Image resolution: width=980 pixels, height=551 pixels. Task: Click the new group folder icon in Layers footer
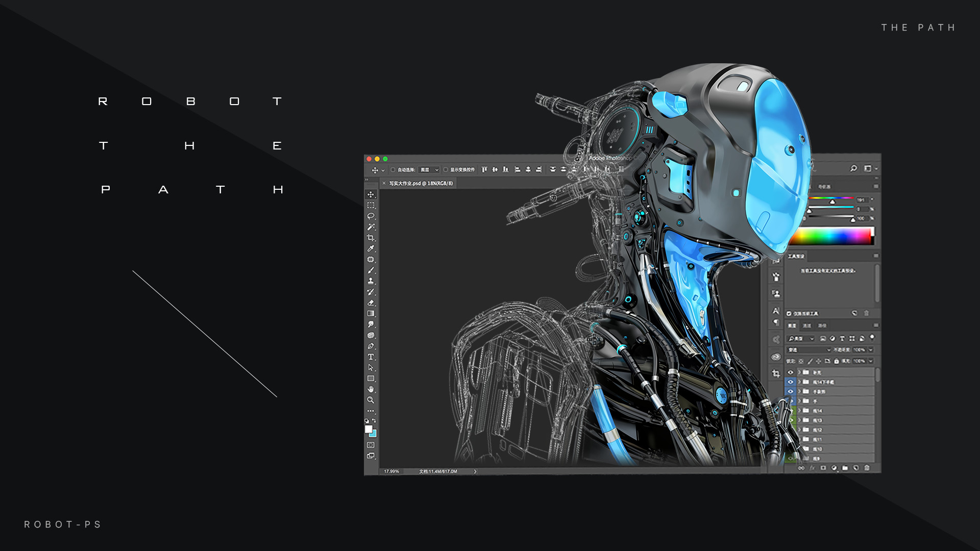[845, 468]
